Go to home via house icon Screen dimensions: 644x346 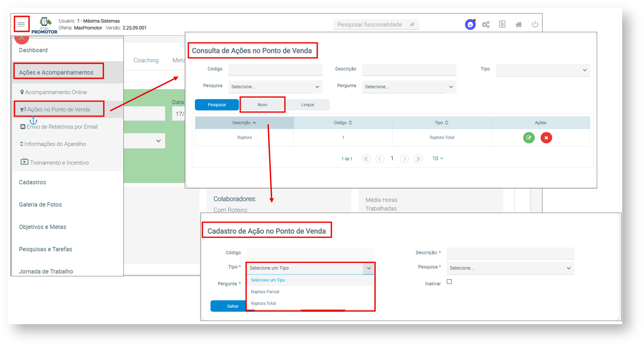coord(518,25)
